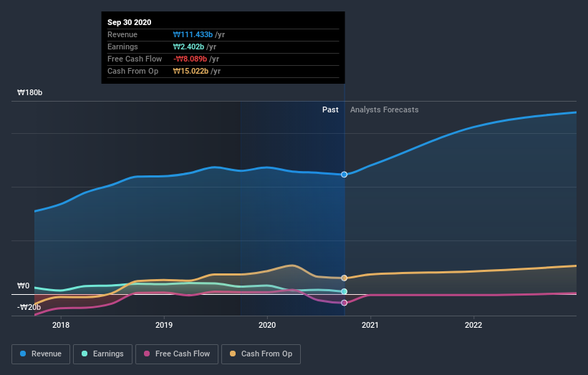Click the ₩2.402b earnings value in tooltip
588x375 pixels.
pyautogui.click(x=188, y=47)
